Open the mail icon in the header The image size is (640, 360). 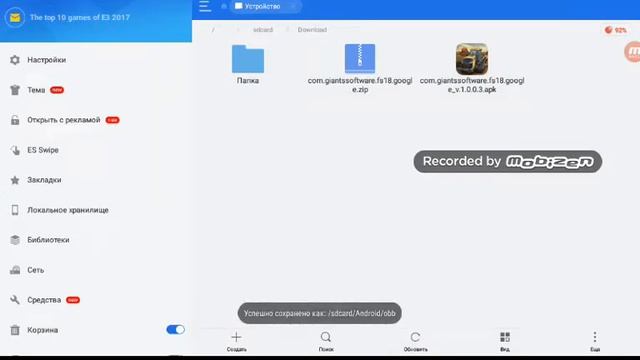(15, 18)
